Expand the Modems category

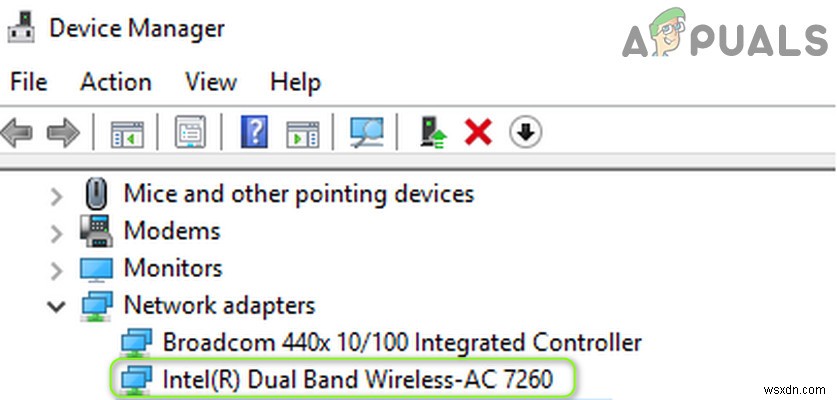pos(56,231)
